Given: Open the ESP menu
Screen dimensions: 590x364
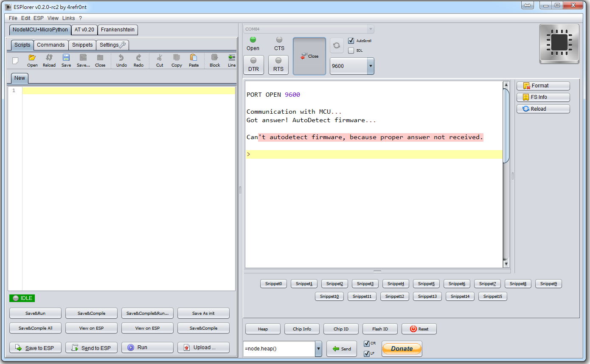Looking at the screenshot, I should (x=39, y=18).
